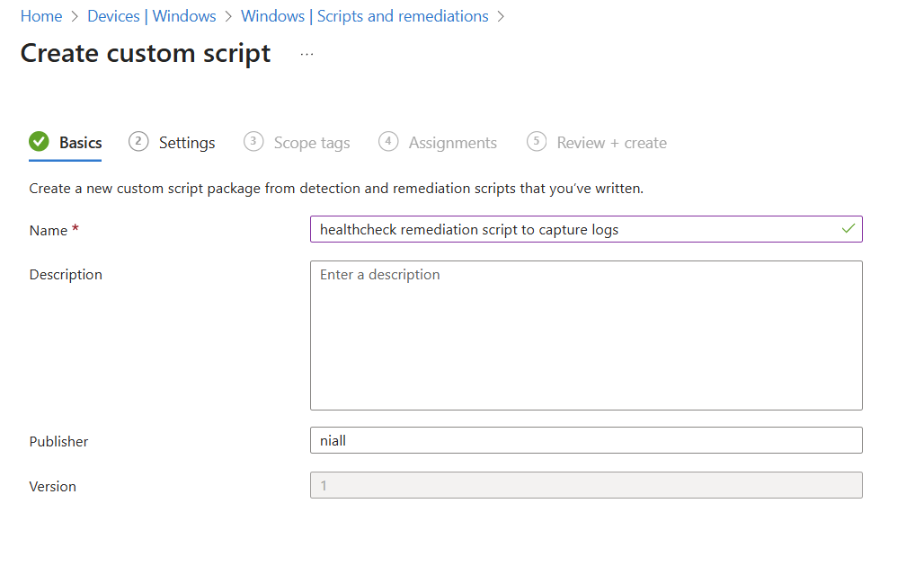
Task: Click inside the Description text area
Action: coord(585,335)
